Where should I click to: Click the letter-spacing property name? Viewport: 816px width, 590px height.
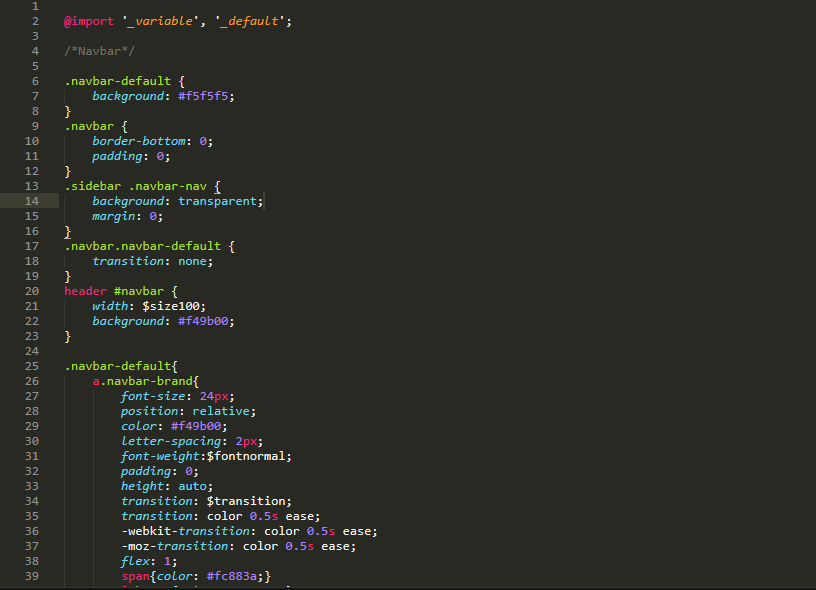tap(171, 441)
